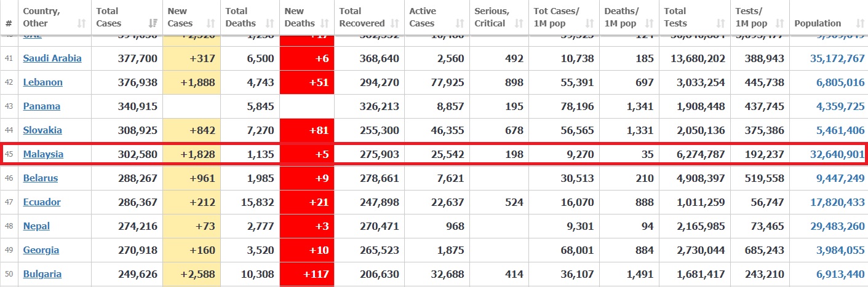Image resolution: width=868 pixels, height=287 pixels.
Task: Click the sort icon next to Total Recovered
Action: (394, 24)
